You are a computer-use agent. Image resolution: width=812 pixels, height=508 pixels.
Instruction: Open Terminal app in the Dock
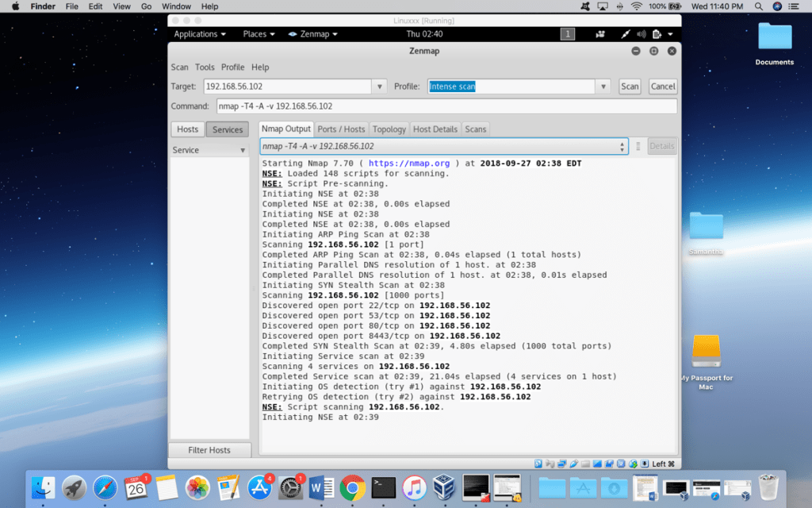[384, 487]
